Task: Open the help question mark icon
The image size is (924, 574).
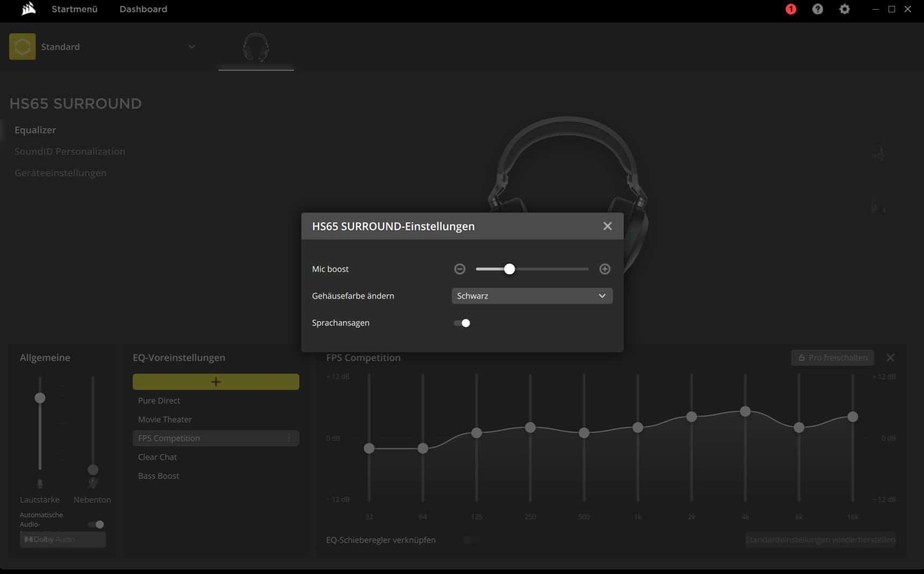Action: click(x=817, y=9)
